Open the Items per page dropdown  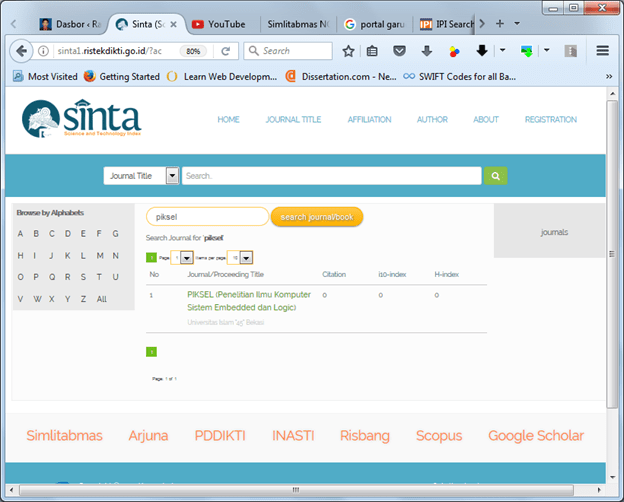pyautogui.click(x=246, y=258)
